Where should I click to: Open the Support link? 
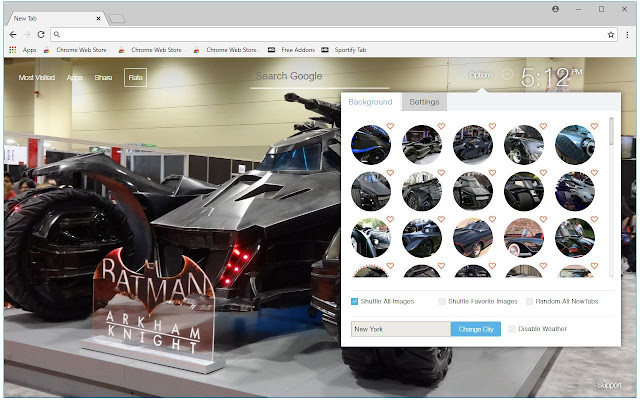pyautogui.click(x=609, y=385)
